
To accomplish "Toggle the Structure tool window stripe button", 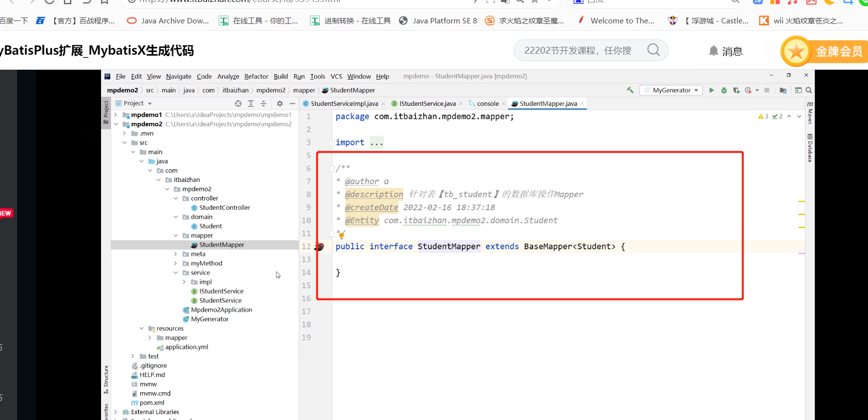I will tap(106, 380).
